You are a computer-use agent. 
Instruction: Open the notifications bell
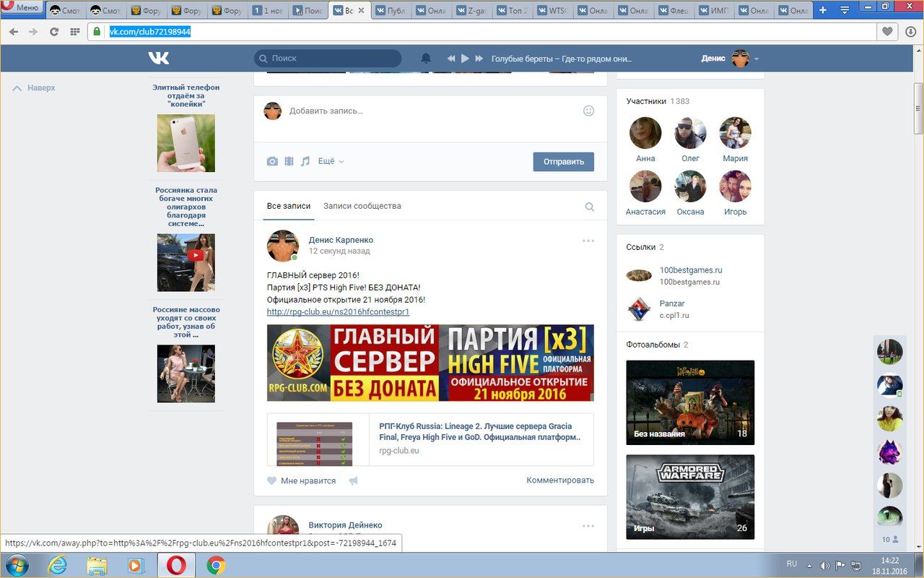tap(426, 59)
